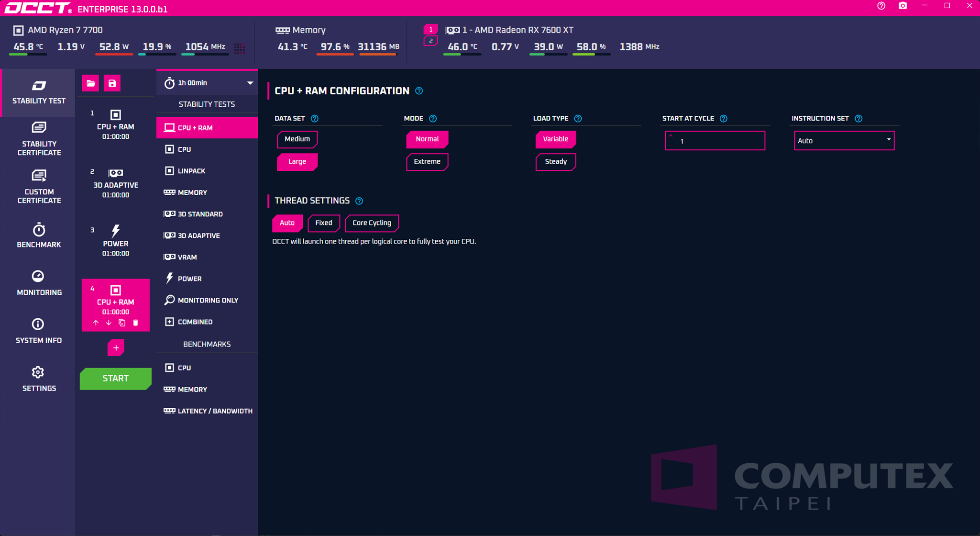Screen dimensions: 980x536
Task: Show Data Set help tooltip icon
Action: click(x=314, y=119)
